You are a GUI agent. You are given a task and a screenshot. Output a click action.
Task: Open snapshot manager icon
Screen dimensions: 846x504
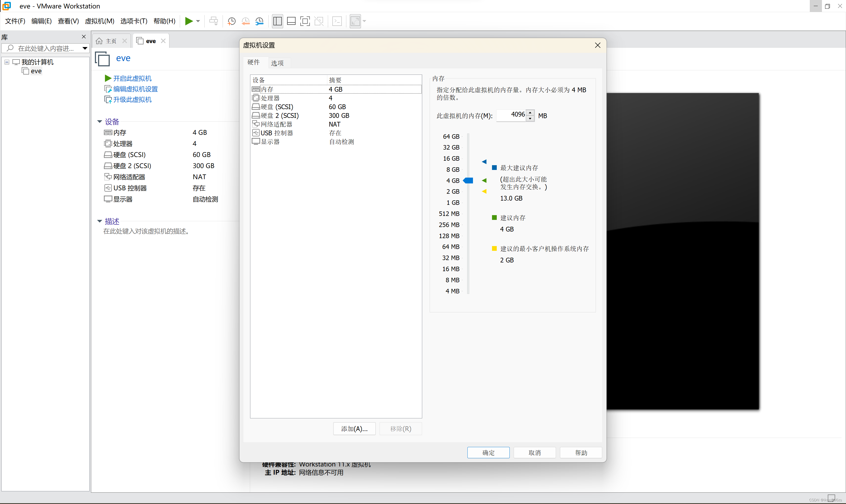(259, 21)
